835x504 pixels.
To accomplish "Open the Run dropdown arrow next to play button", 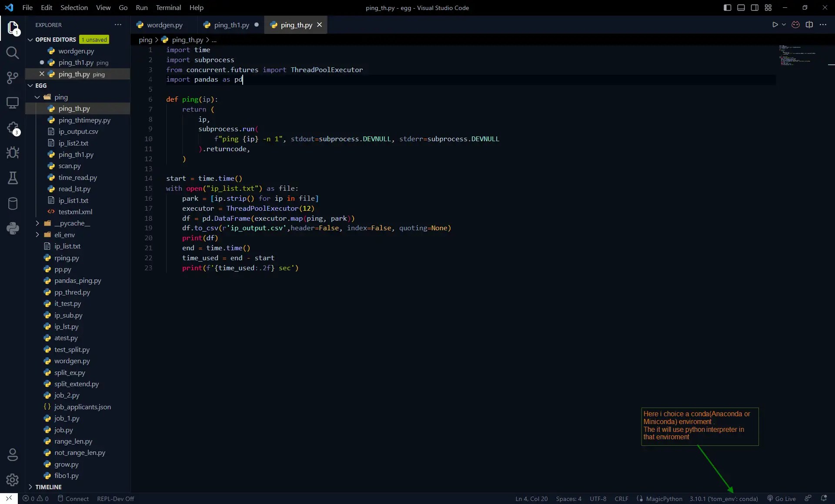I will (783, 25).
